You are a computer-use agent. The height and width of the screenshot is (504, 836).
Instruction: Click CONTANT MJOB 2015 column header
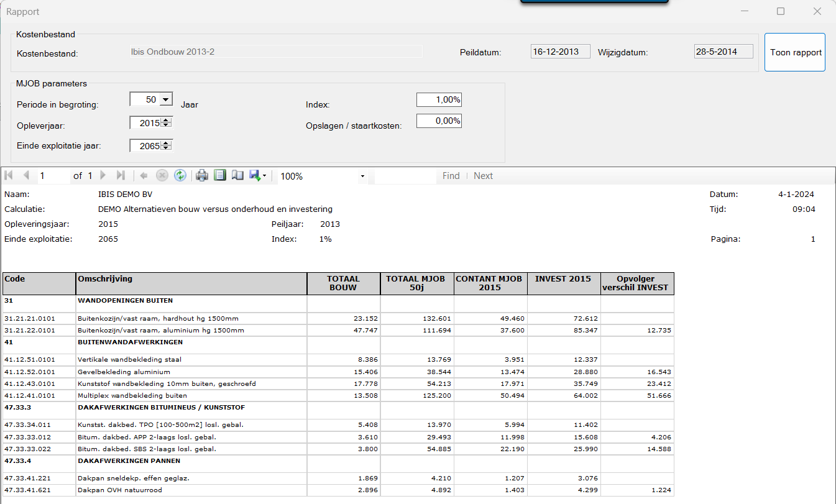(490, 283)
